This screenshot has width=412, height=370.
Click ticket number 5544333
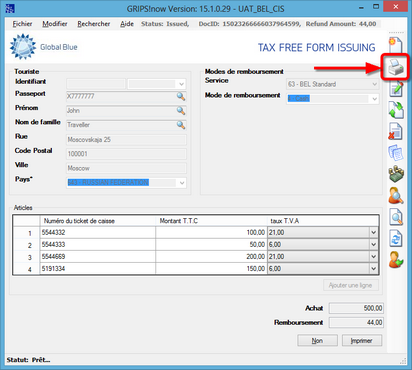pyautogui.click(x=98, y=245)
